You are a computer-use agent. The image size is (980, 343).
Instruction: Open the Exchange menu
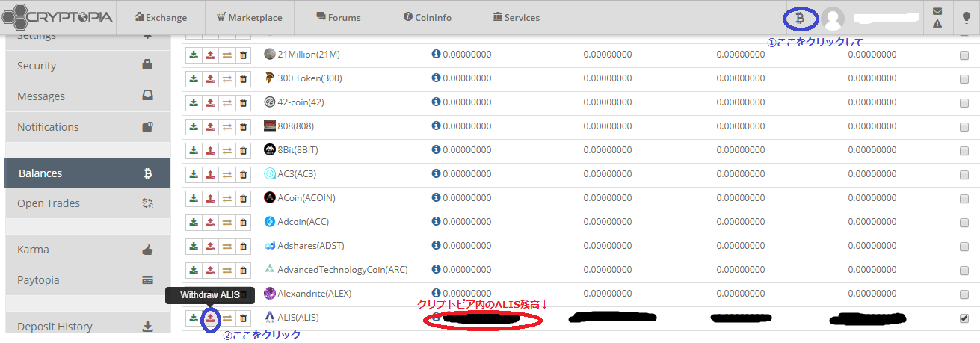161,17
